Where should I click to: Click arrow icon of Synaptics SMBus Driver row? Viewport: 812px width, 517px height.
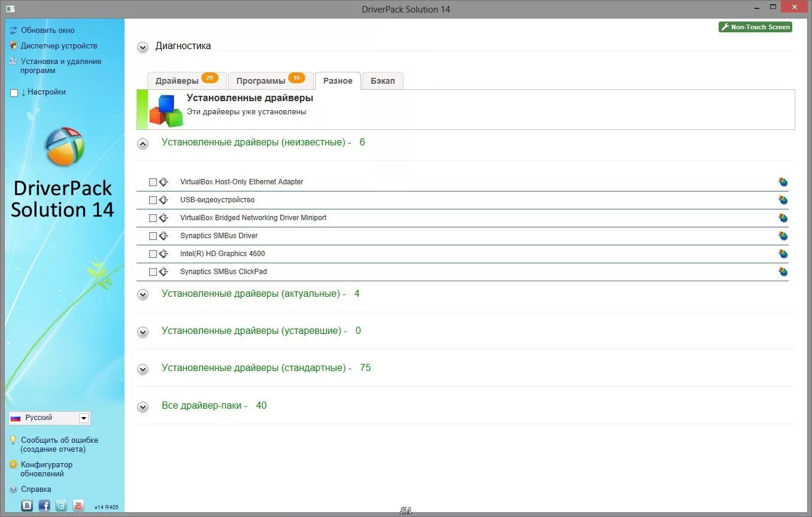click(163, 236)
